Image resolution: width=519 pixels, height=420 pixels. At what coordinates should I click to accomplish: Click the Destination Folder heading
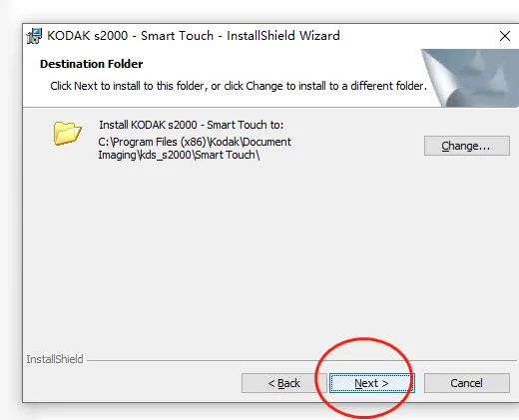pyautogui.click(x=92, y=64)
